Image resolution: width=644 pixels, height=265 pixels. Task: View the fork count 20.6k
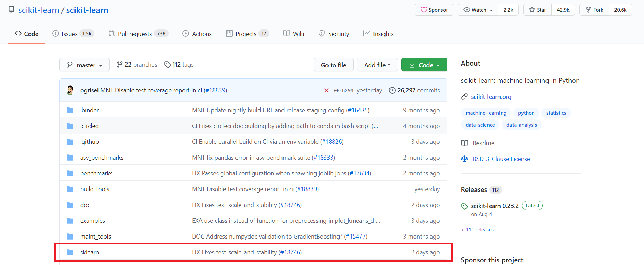click(x=620, y=10)
